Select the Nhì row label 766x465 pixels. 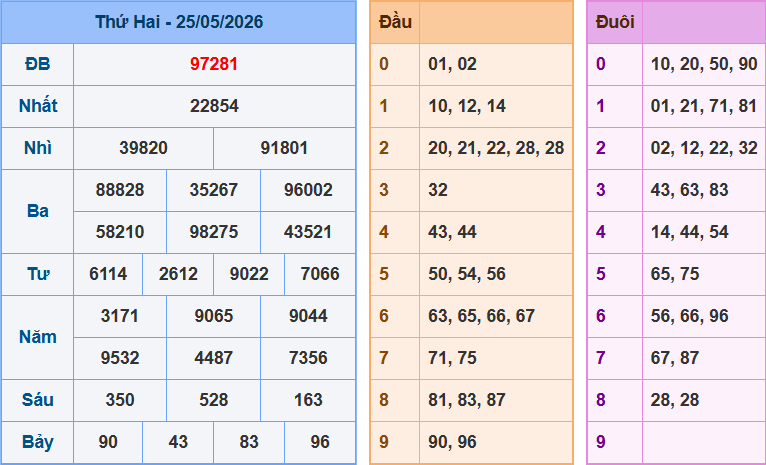(38, 148)
